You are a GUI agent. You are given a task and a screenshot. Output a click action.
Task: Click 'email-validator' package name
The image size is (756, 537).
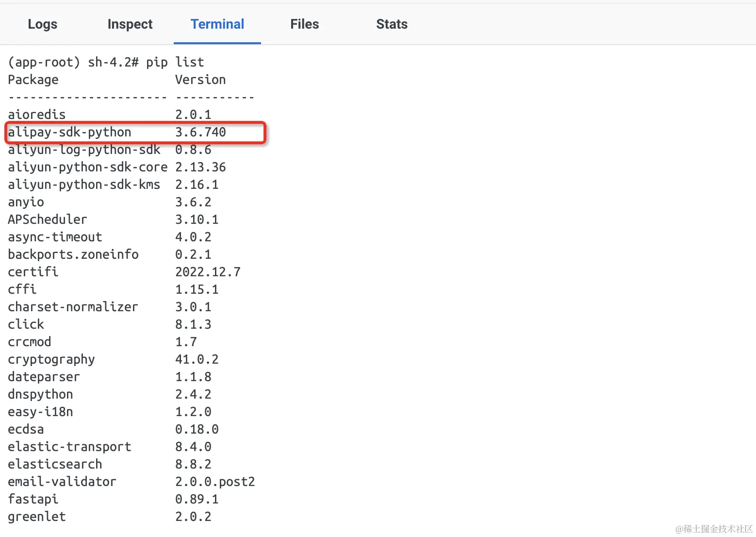click(62, 482)
